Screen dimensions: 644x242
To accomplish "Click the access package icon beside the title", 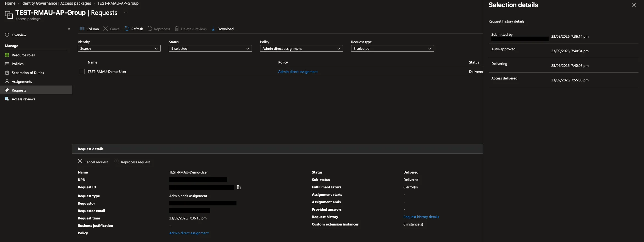I will point(9,15).
